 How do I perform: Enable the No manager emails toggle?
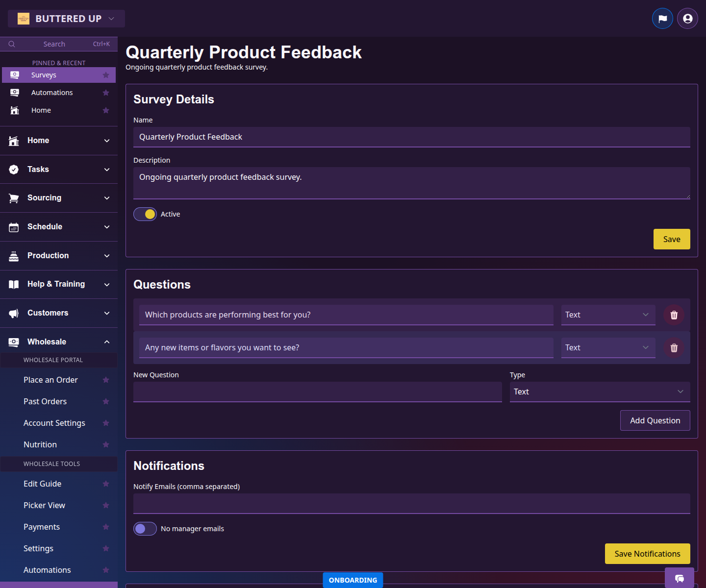coord(145,529)
